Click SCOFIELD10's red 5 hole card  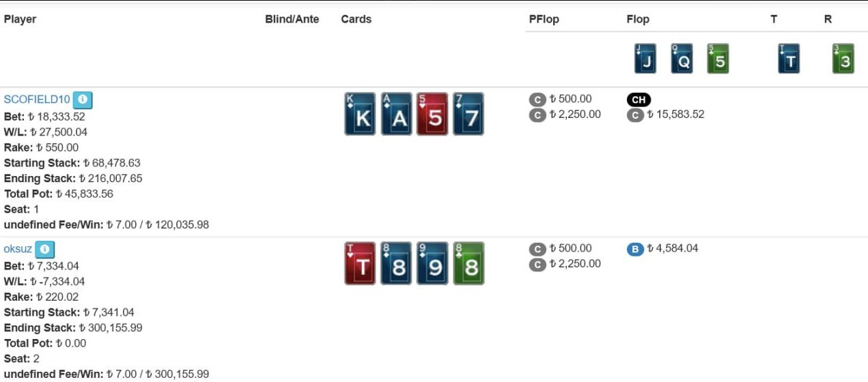[x=433, y=115]
